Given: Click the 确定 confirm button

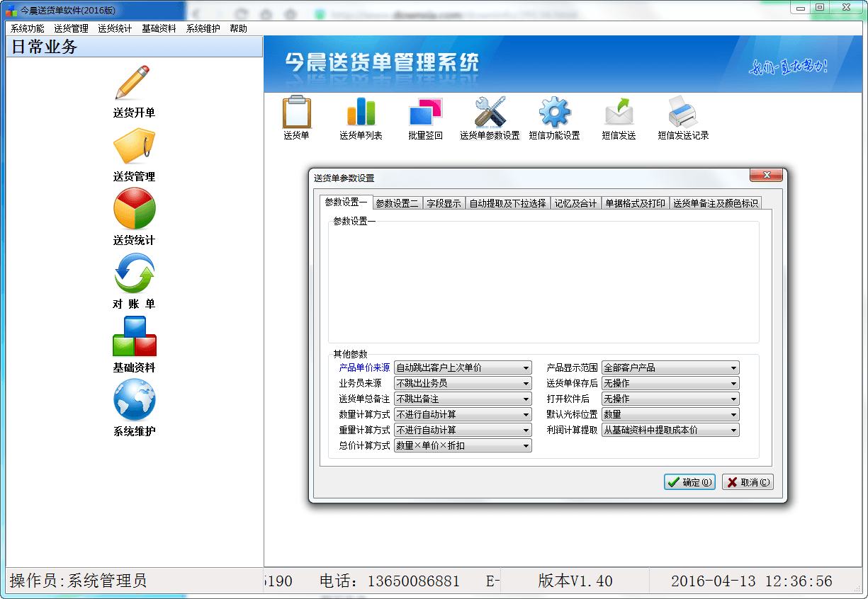Looking at the screenshot, I should click(689, 482).
